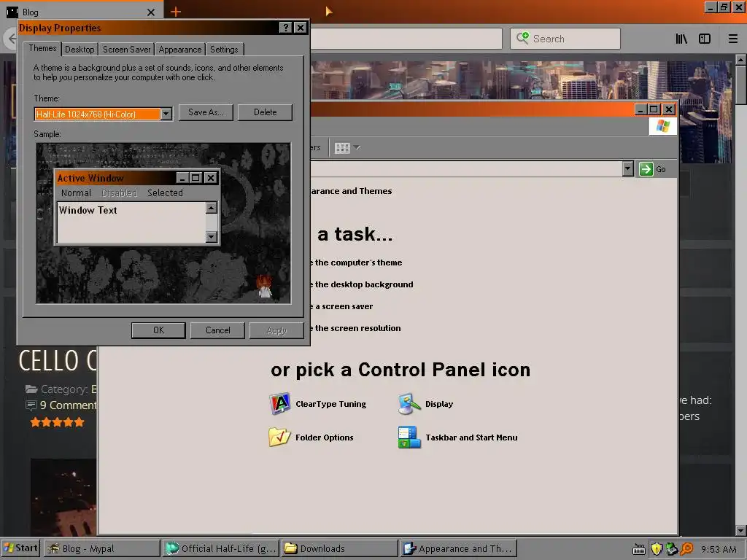Click the green Go arrow icon
The width and height of the screenshot is (747, 560).
point(646,169)
